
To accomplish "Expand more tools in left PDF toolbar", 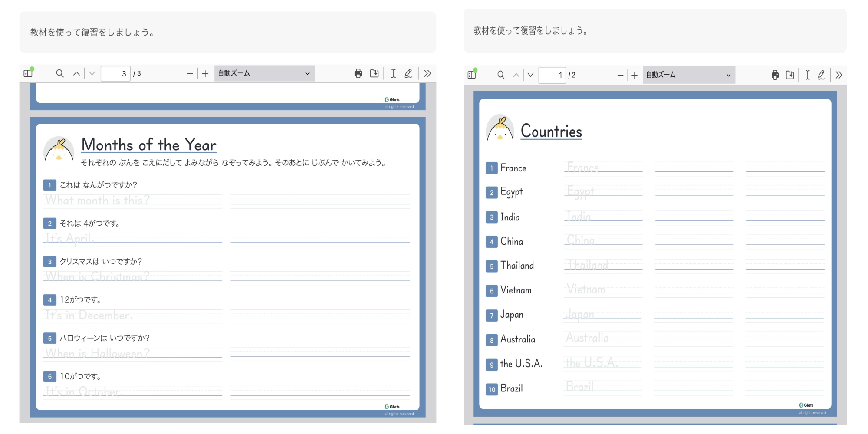I will pos(427,73).
